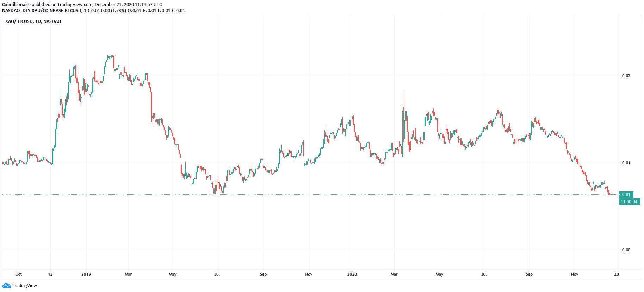Click the 12 date label on time axis
Viewport: 644px width, 292px height.
50,274
